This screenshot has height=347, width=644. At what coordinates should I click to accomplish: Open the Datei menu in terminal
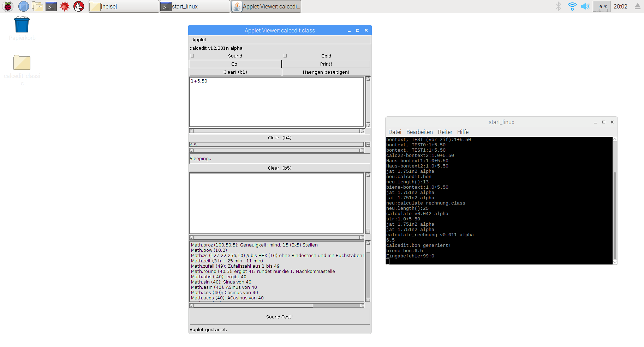point(395,132)
